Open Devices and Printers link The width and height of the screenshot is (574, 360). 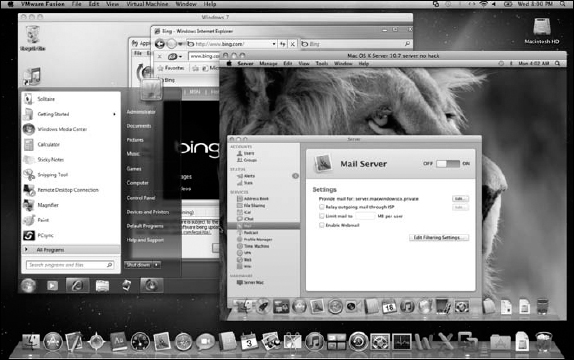point(148,212)
